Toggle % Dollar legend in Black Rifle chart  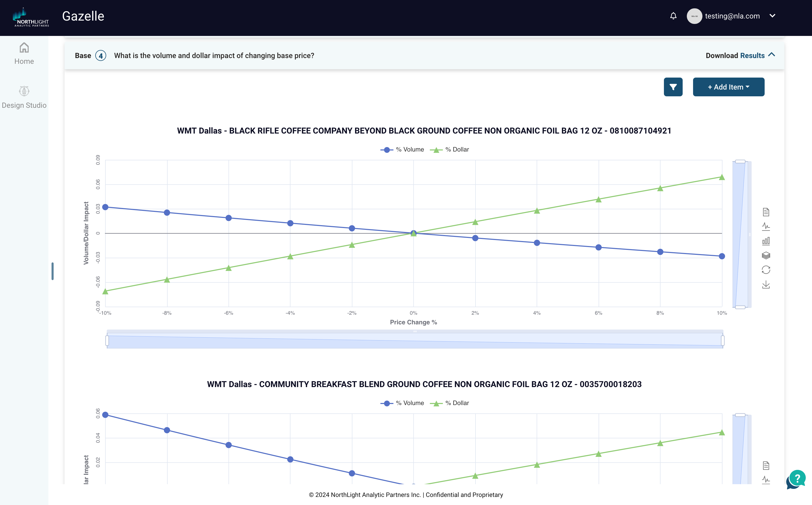pyautogui.click(x=449, y=150)
